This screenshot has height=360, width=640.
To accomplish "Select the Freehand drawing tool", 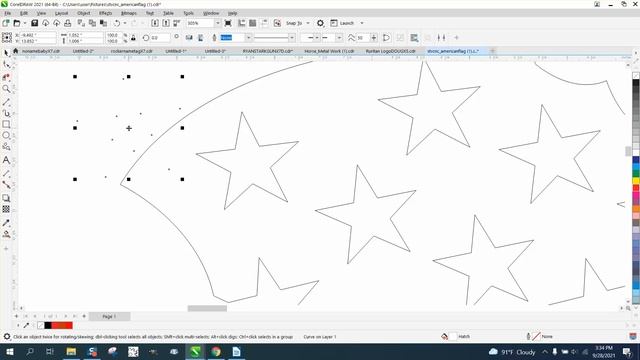I will [x=6, y=101].
